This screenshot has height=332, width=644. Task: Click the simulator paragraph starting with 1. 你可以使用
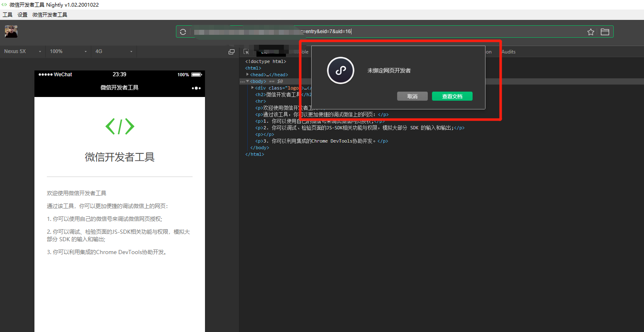click(105, 219)
